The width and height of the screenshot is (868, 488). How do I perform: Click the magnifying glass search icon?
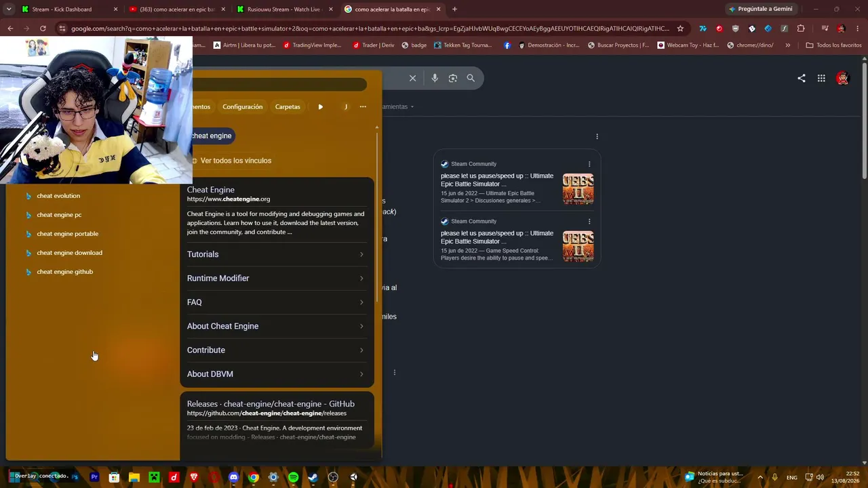click(471, 78)
